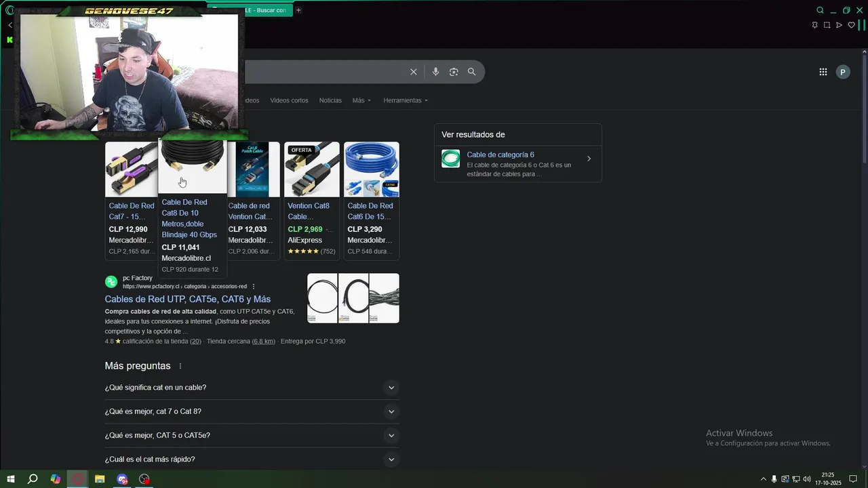Clear the Google search box with the X
Viewport: 868px width, 488px height.
click(414, 72)
